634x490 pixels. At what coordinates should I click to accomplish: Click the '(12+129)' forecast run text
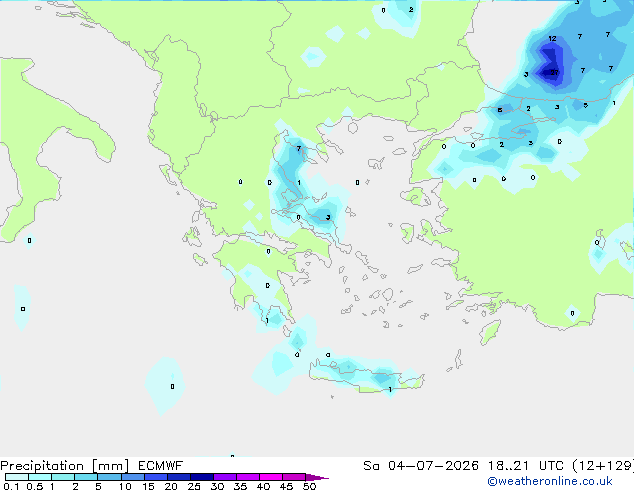pos(603,466)
